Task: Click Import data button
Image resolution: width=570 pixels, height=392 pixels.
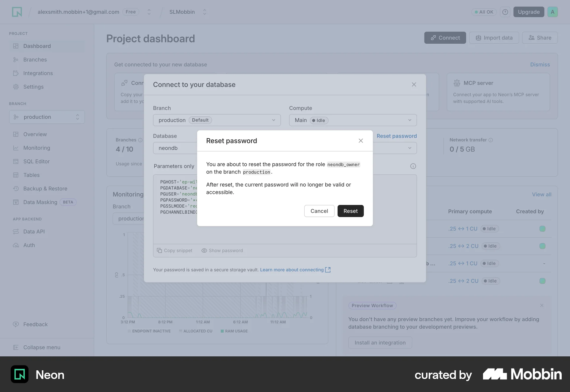Action: [494, 38]
